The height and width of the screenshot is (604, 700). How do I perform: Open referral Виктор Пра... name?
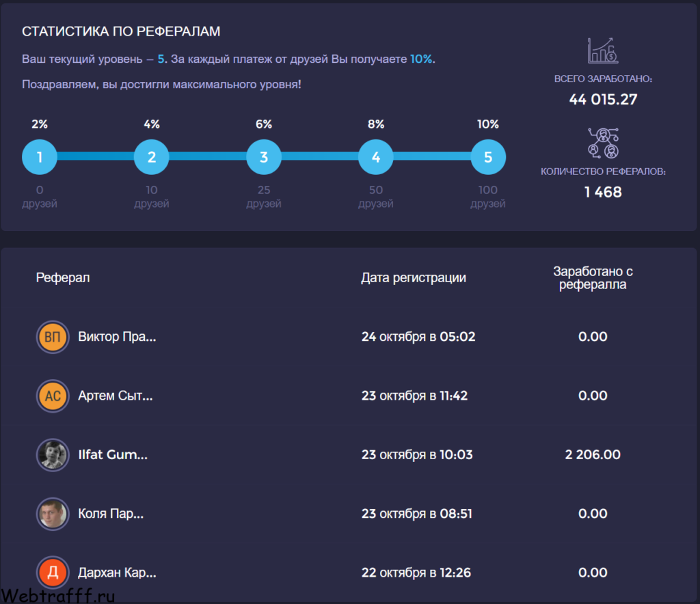pos(118,337)
